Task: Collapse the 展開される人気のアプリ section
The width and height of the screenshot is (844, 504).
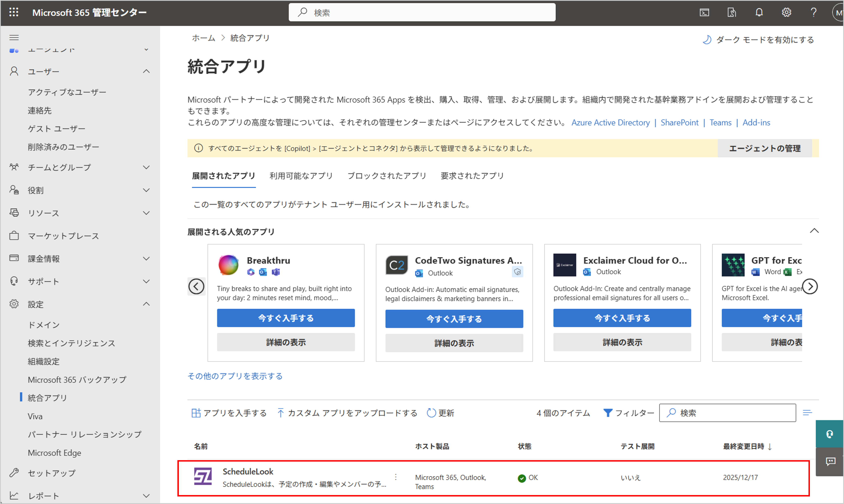Action: [x=814, y=231]
